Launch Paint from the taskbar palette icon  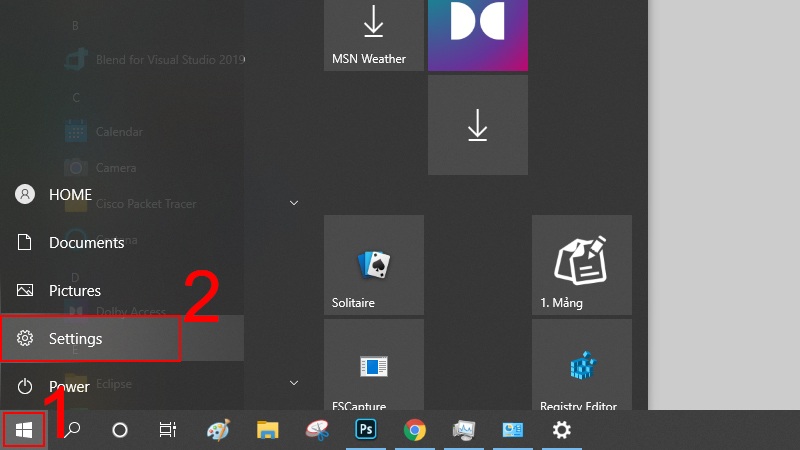coord(218,430)
